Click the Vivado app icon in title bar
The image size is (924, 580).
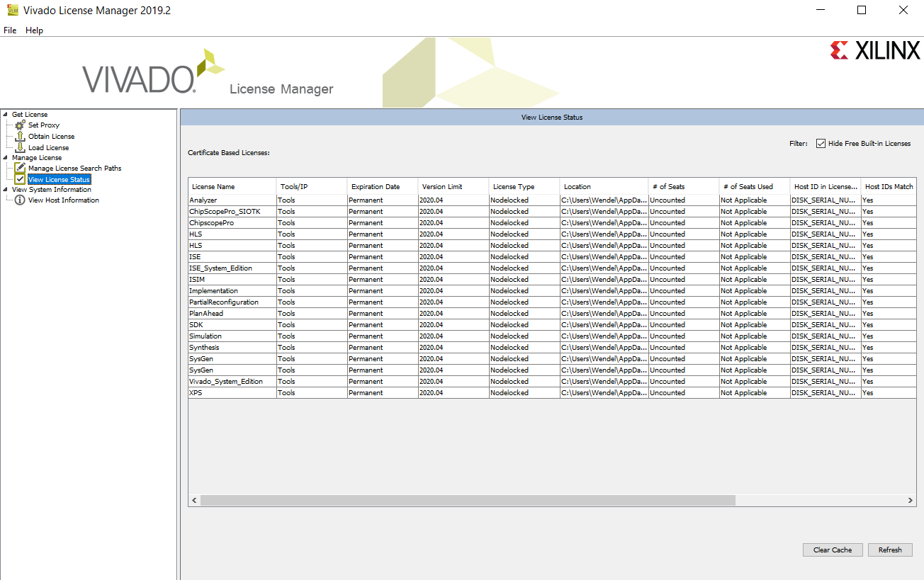[x=12, y=10]
